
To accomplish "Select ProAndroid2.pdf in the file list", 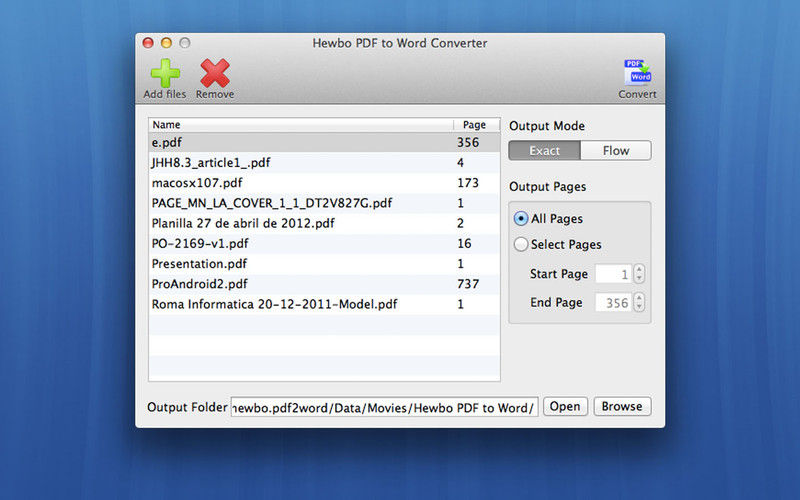I will pyautogui.click(x=324, y=284).
